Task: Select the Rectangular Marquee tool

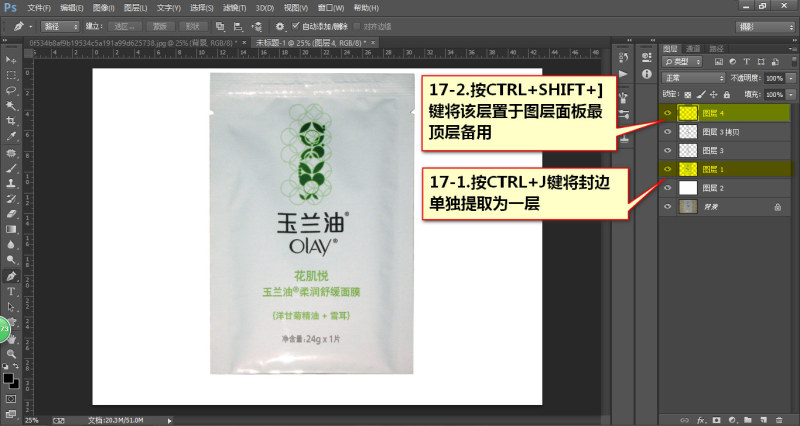Action: (x=11, y=76)
